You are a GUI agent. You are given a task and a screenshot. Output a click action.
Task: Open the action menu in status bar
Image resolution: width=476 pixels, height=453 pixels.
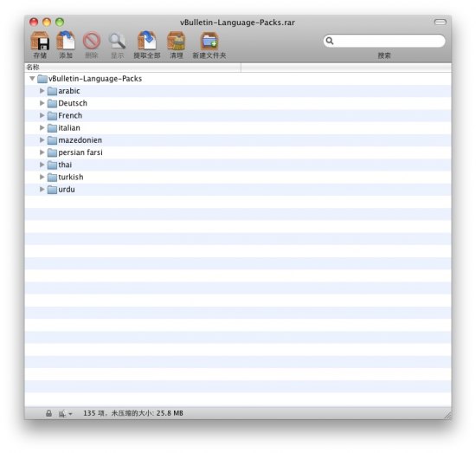(65, 413)
